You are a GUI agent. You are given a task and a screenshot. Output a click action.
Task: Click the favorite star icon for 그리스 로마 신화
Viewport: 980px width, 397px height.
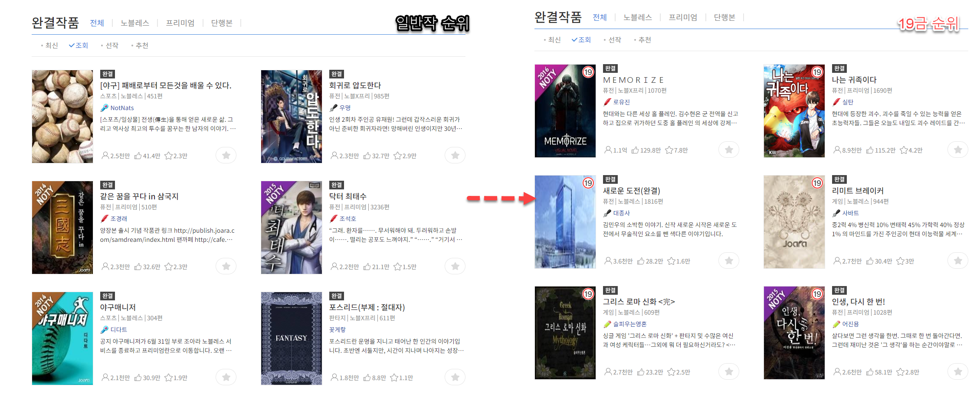(729, 371)
